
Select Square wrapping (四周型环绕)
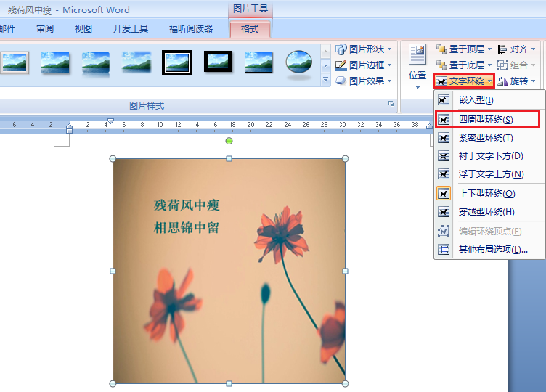486,119
